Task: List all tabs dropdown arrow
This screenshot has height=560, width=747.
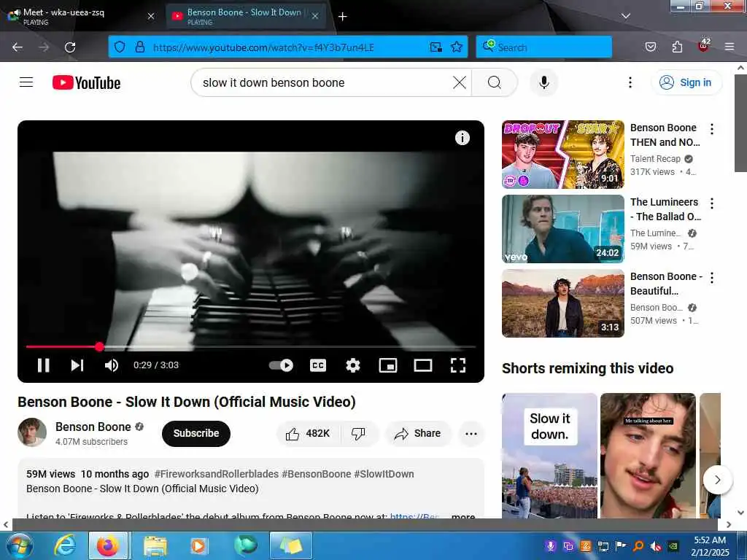Action: coord(625,16)
